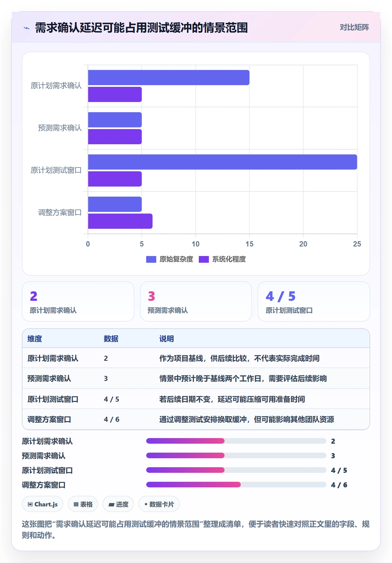Click the 情景中预计晚于基线 description cell
This screenshot has height=563, width=392.
click(x=243, y=378)
